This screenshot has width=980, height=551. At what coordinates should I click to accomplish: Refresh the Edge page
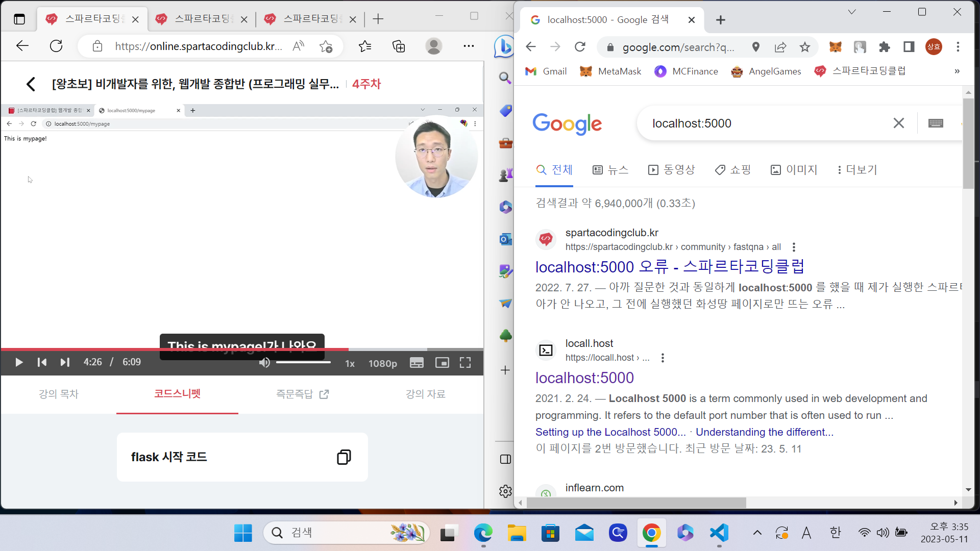[56, 46]
